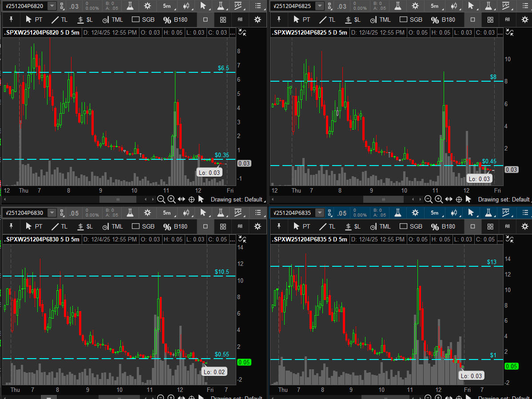The width and height of the screenshot is (532, 399).
Task: Pick the TML time level tool in P6830 chart
Action: (112, 226)
